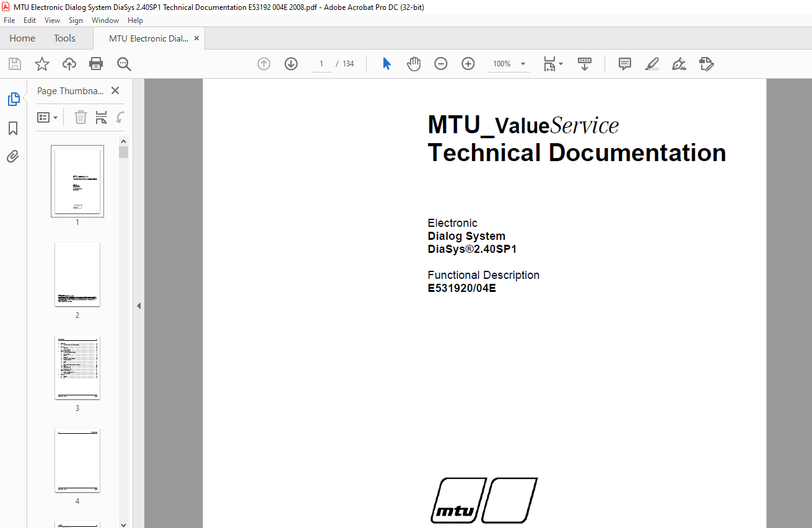Select the Highlight text tool

[652, 64]
